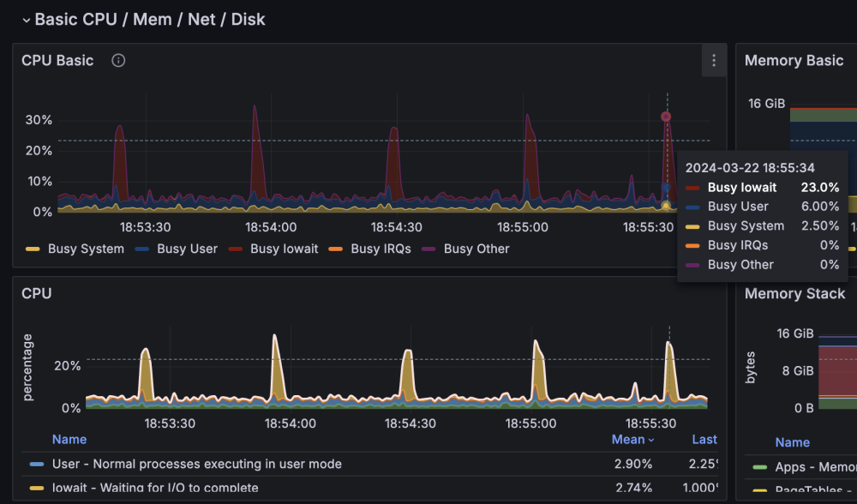The image size is (857, 504).
Task: Click User series light-blue color swatch in CPU table
Action: 37,464
